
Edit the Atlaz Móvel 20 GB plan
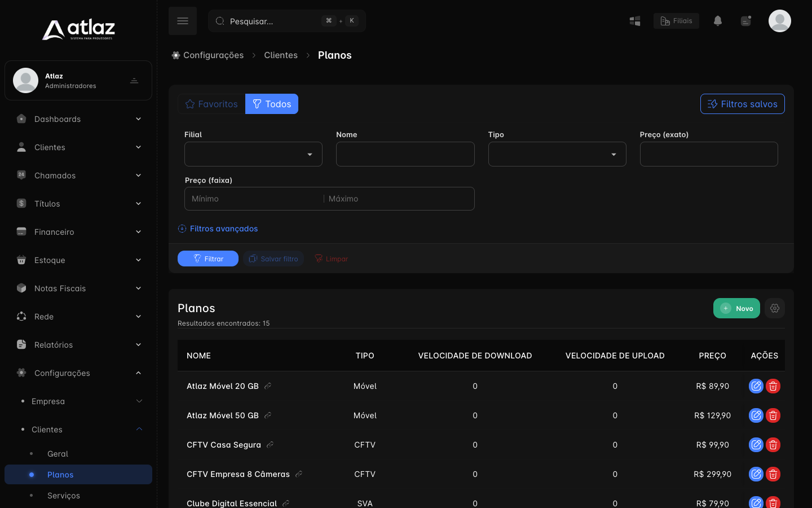(x=756, y=386)
